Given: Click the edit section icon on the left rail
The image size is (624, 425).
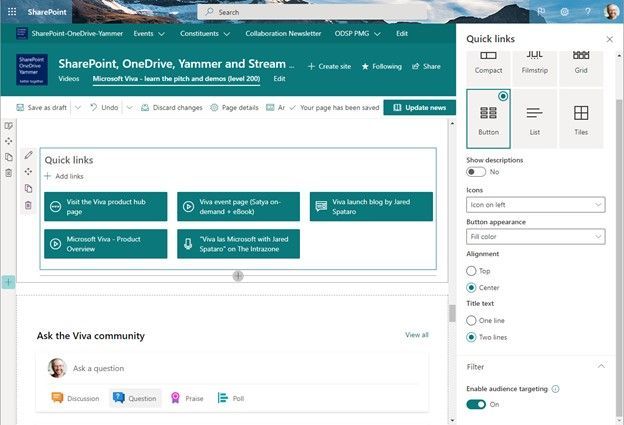Looking at the screenshot, I should (x=8, y=126).
